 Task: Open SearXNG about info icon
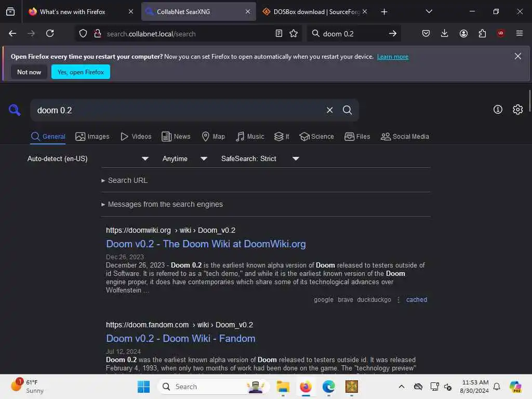[498, 109]
